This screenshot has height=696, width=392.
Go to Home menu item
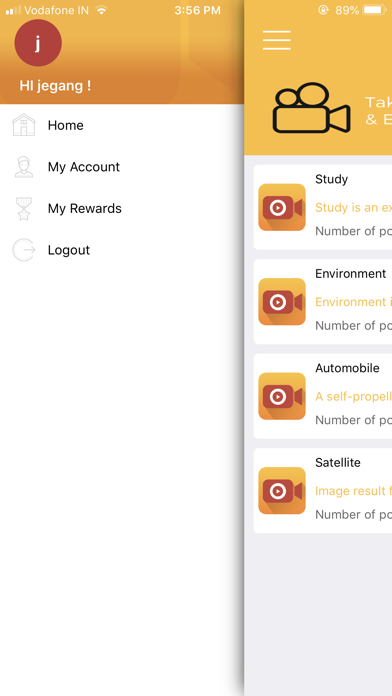click(122, 125)
